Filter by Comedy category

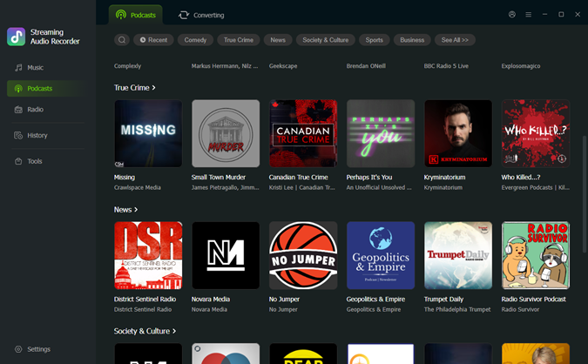(x=195, y=40)
